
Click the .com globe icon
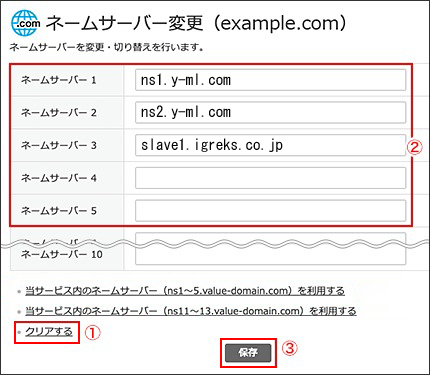point(25,23)
